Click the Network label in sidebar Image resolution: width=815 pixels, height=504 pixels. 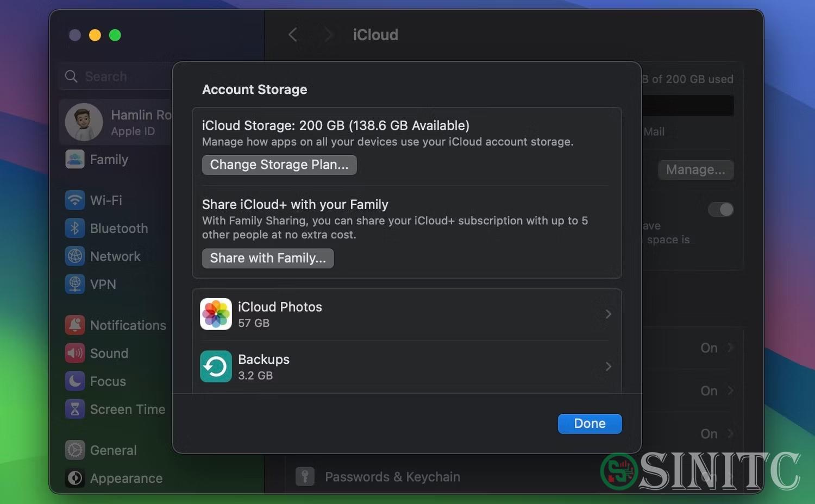pyautogui.click(x=115, y=257)
